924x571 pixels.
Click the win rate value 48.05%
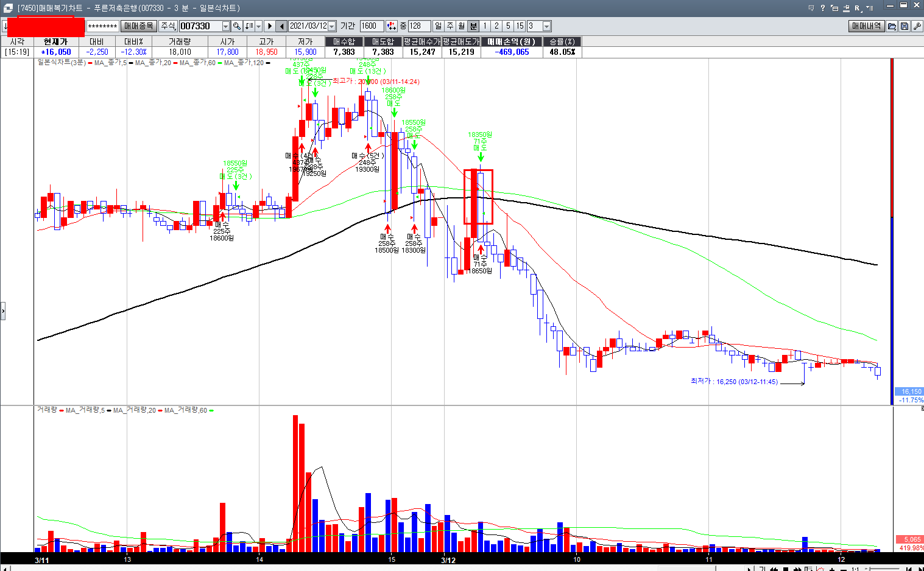click(562, 52)
